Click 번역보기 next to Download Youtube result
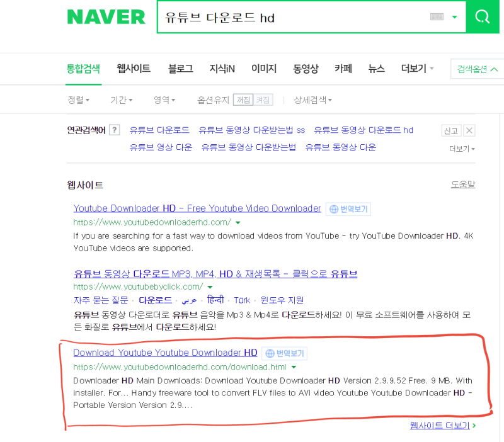Screen dimensions: 504x442 pos(285,353)
